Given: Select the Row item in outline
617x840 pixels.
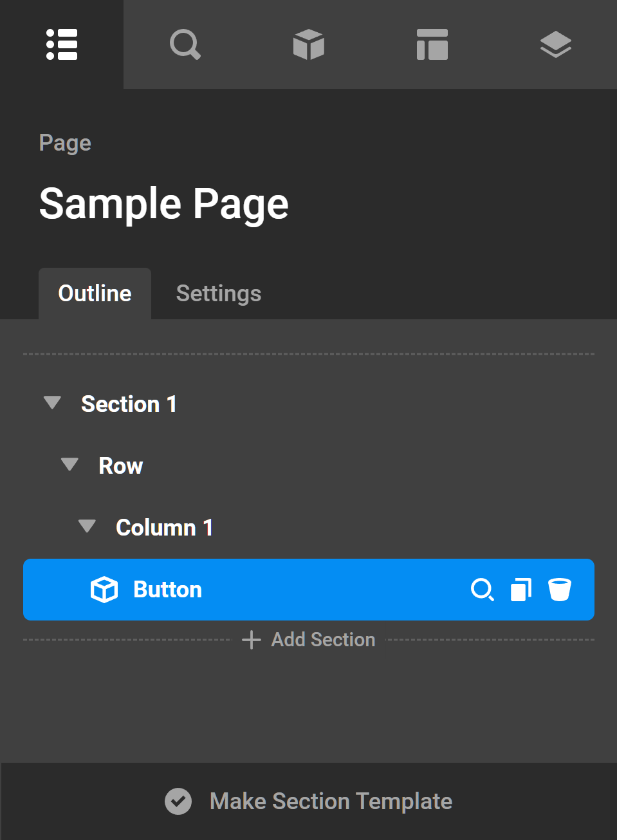Looking at the screenshot, I should (121, 466).
